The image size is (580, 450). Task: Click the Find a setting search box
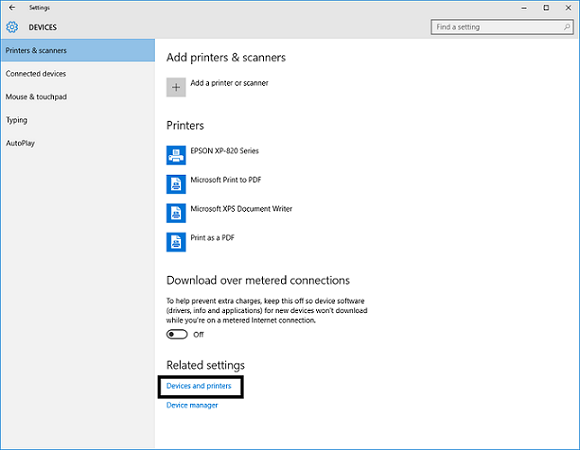502,27
